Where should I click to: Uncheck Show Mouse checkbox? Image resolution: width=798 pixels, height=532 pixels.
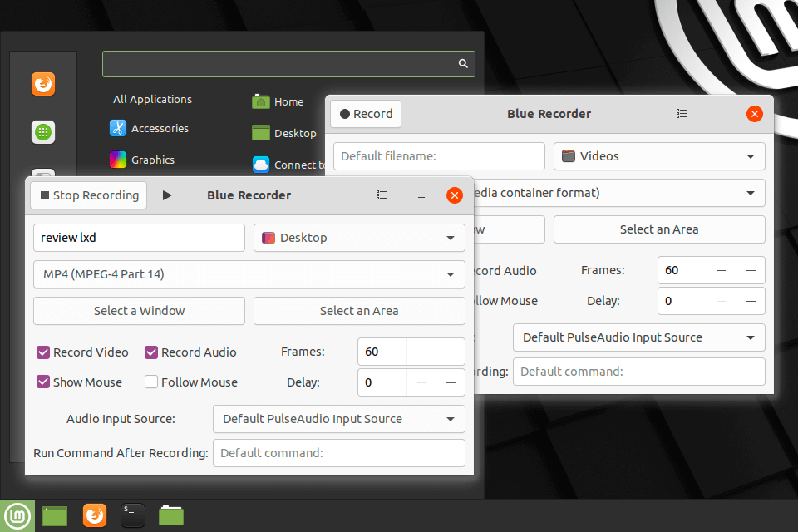click(43, 382)
